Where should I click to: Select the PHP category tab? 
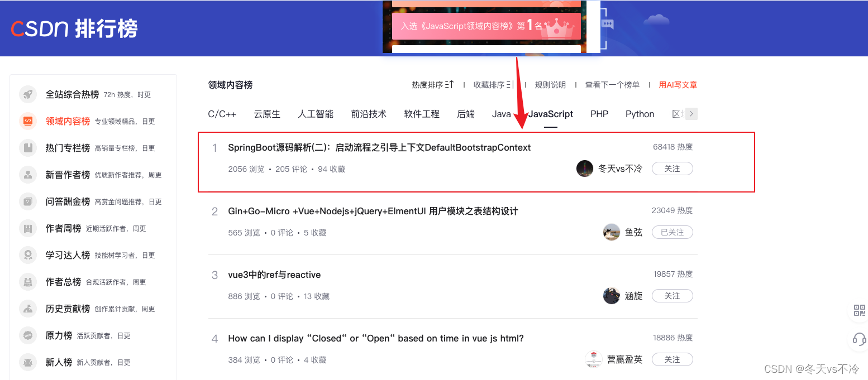[x=599, y=114]
